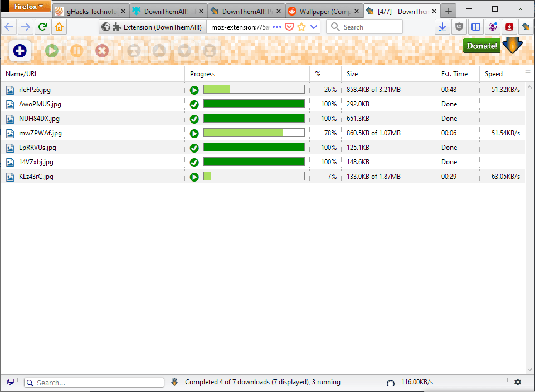Open the Home page button
This screenshot has width=535, height=392.
[59, 27]
